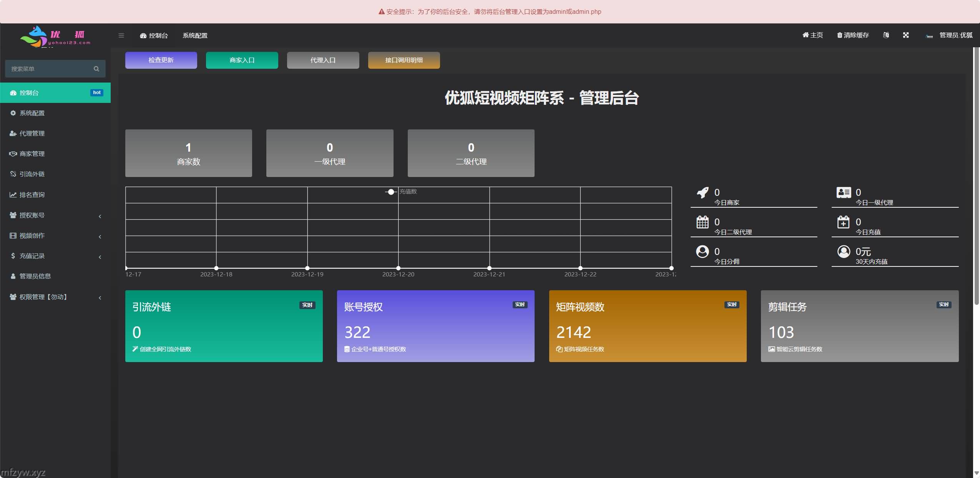Click the search magnifier icon in sidebar
980x478 pixels.
(96, 69)
